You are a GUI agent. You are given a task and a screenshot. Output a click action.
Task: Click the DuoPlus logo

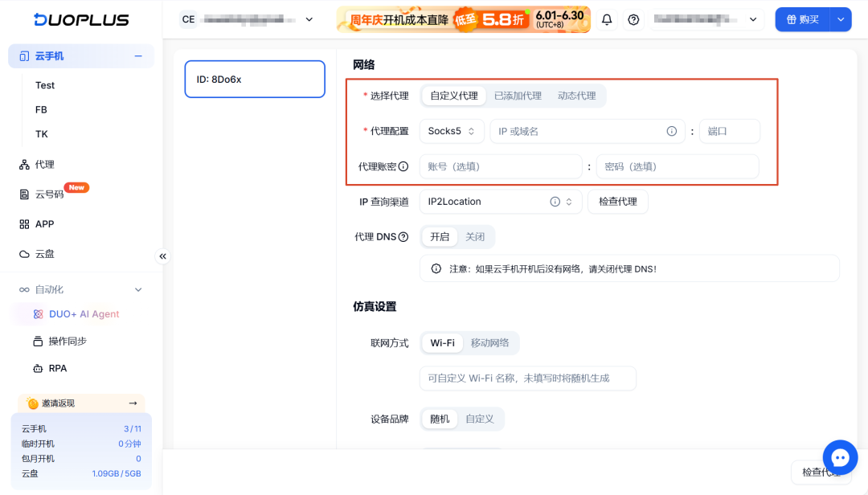[81, 19]
